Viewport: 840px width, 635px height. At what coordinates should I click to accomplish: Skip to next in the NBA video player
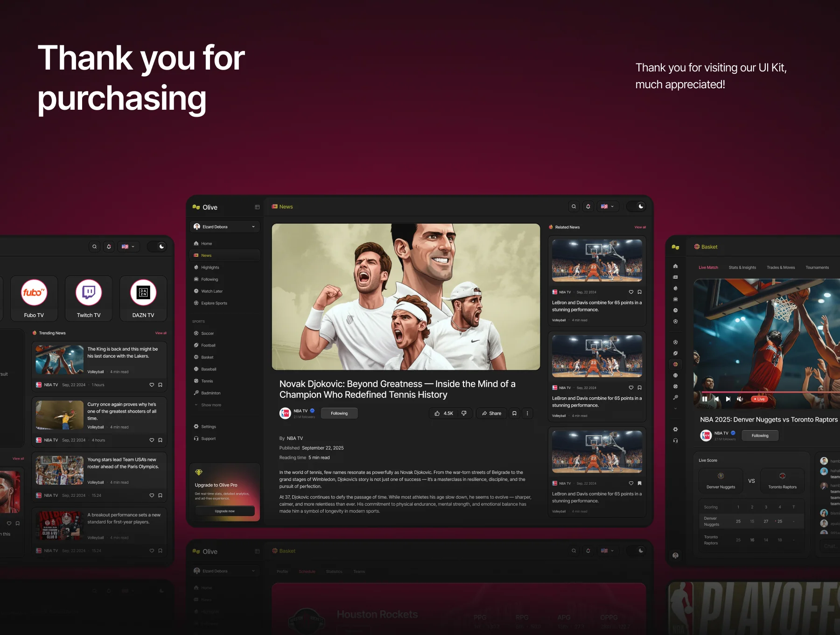coord(728,399)
